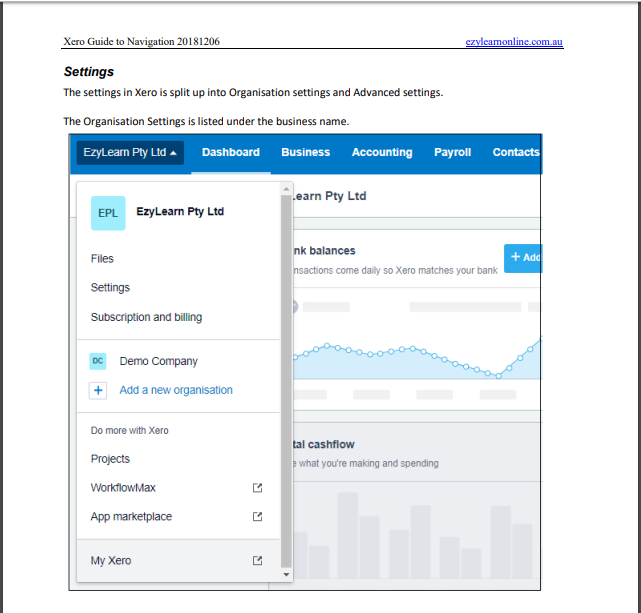
Task: Switch to Demo Company organisation
Action: [x=159, y=361]
